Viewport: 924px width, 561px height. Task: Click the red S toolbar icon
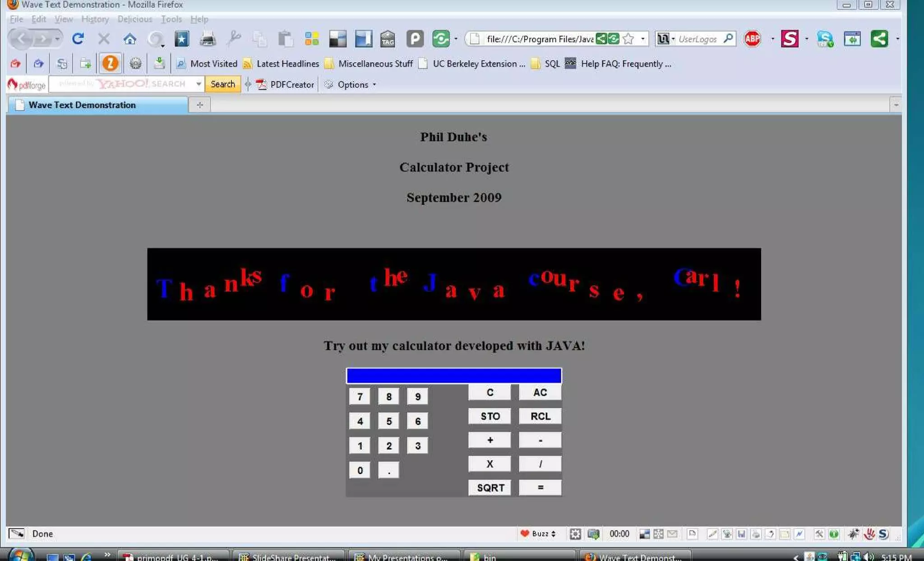coord(790,39)
